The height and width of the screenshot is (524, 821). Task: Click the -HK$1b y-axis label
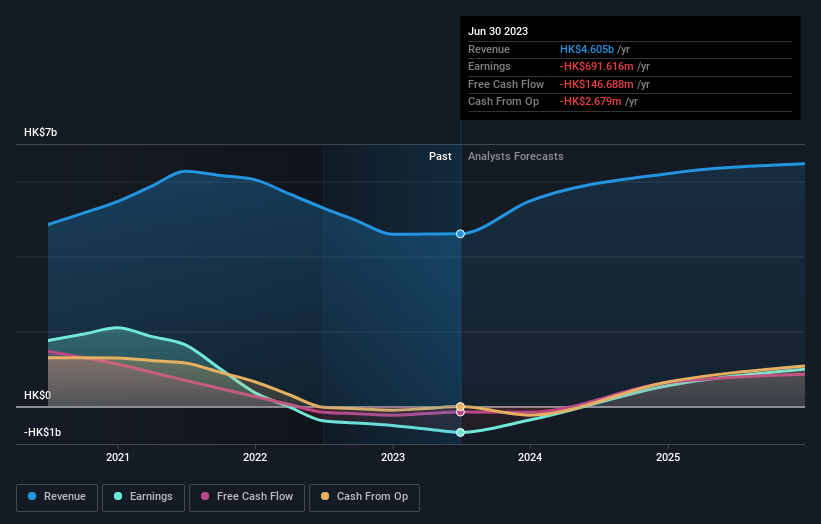pos(42,432)
